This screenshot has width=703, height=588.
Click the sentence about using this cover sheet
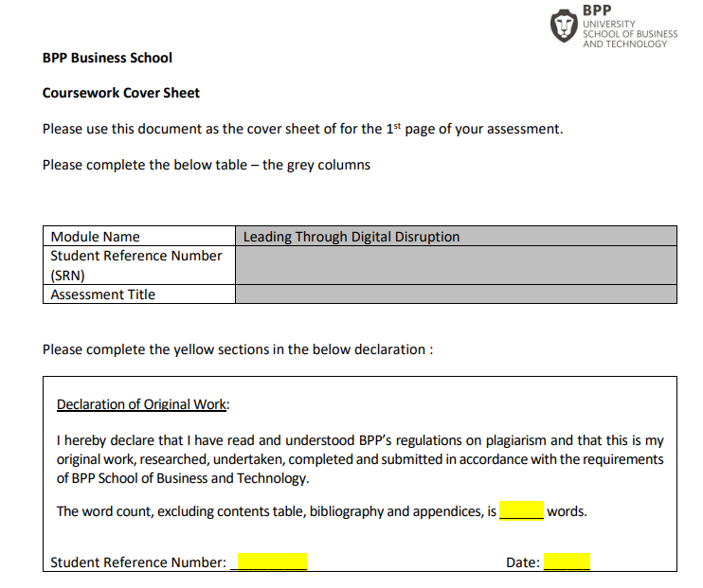(302, 129)
